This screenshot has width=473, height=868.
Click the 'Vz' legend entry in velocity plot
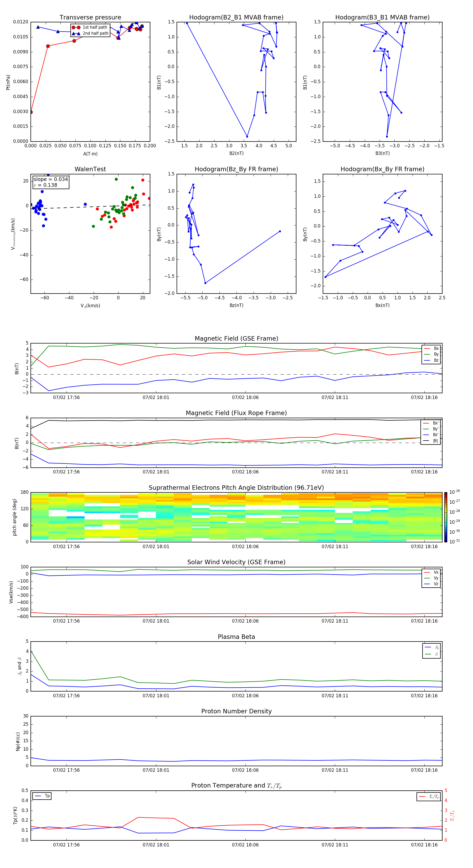[431, 584]
